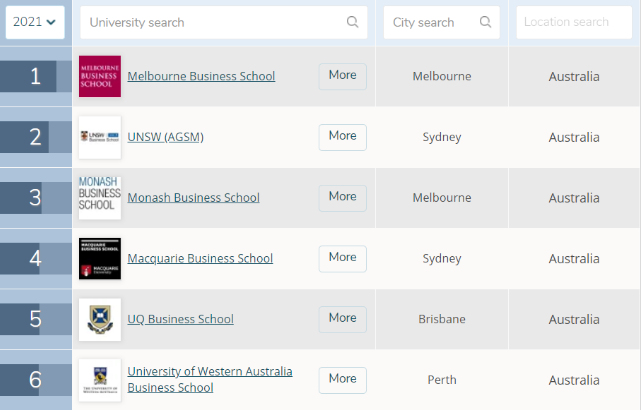Click the Melbourne Business School logo
Image resolution: width=643 pixels, height=410 pixels.
[x=100, y=77]
